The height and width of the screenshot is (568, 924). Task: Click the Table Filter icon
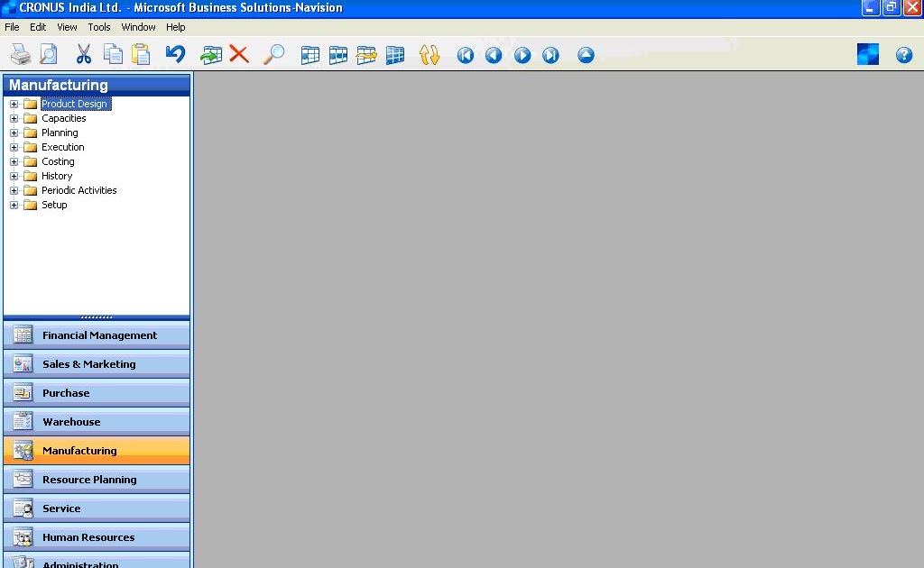(x=338, y=55)
